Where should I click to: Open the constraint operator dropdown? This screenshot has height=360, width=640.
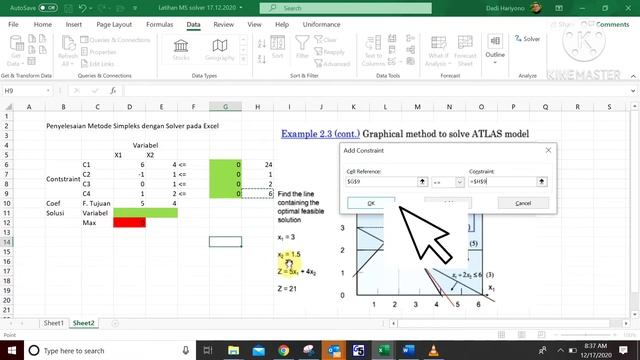coord(460,182)
